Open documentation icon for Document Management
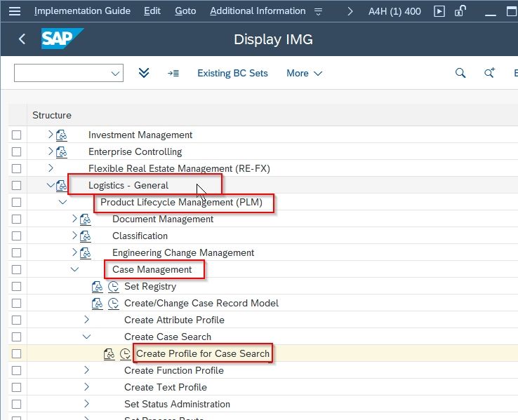The height and width of the screenshot is (420, 518). click(85, 219)
